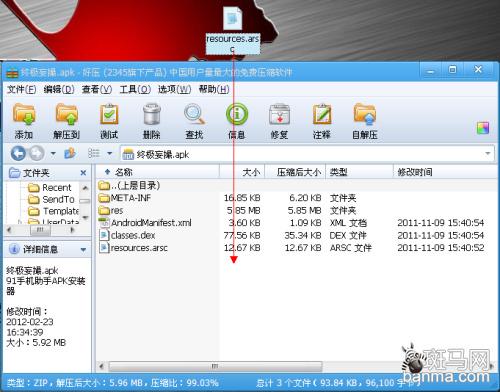Open the 编辑(D) menu
500x392 pixels.
point(59,89)
